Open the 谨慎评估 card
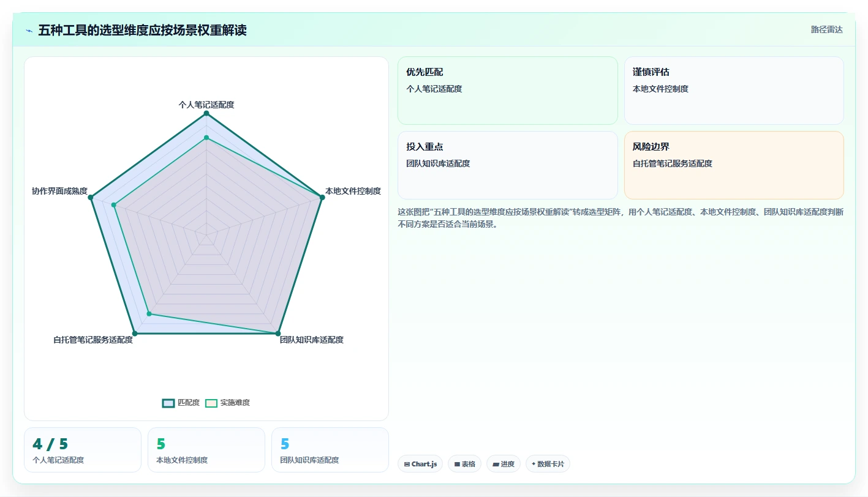 [734, 91]
